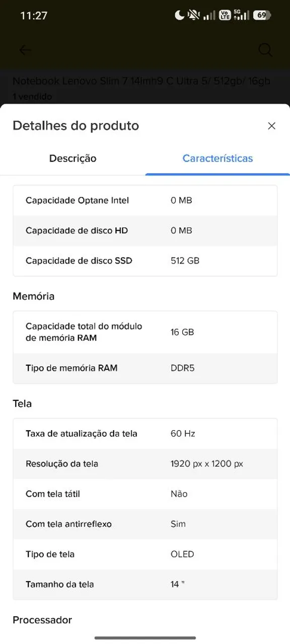Tap the bottom navigation handle bar

click(145, 638)
